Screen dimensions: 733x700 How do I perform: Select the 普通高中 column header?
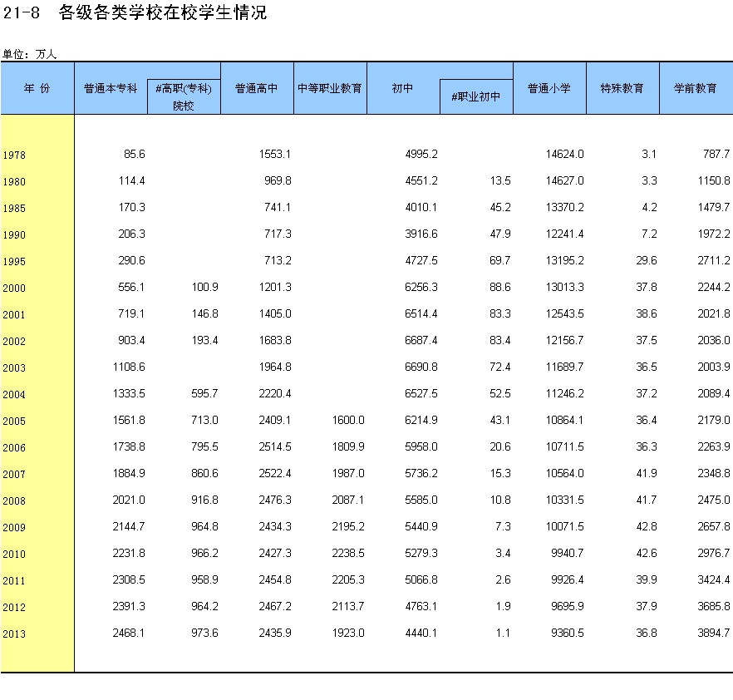coord(257,88)
